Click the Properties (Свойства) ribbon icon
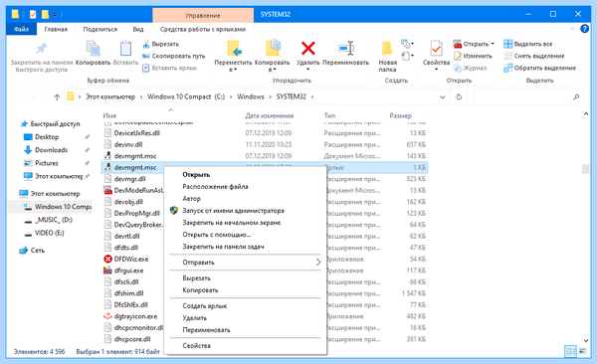 (437, 49)
